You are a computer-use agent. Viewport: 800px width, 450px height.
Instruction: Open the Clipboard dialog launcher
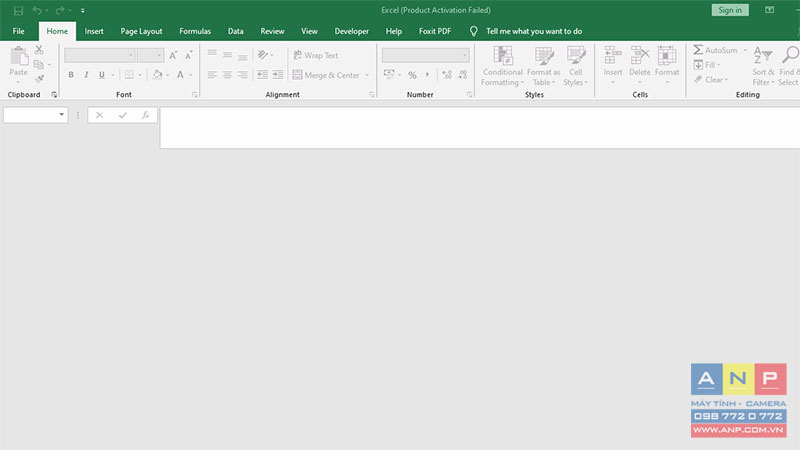pyautogui.click(x=54, y=95)
